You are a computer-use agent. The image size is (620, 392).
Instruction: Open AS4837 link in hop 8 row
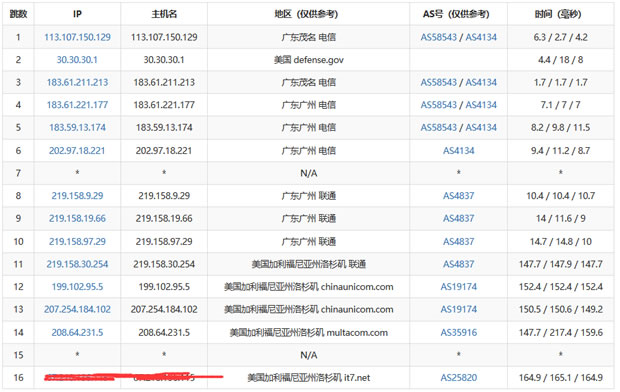(459, 196)
